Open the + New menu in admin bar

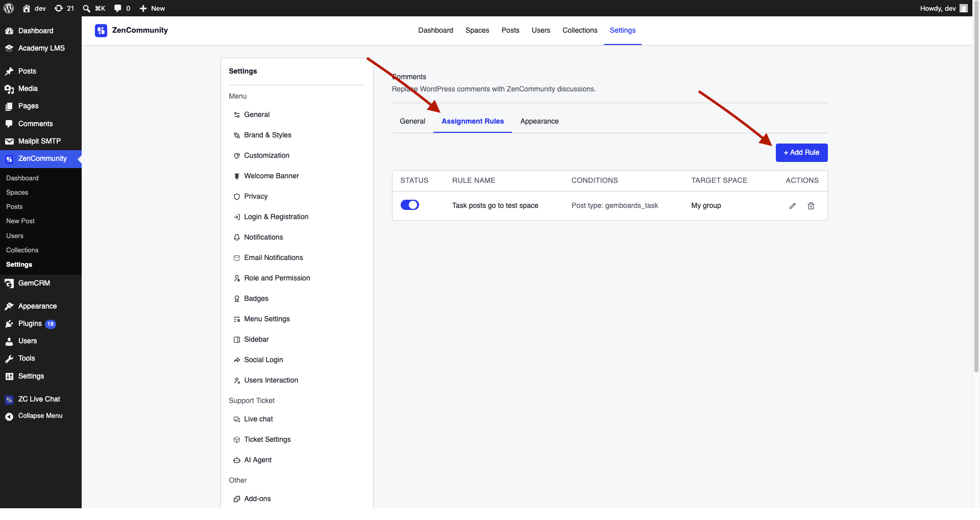[152, 8]
